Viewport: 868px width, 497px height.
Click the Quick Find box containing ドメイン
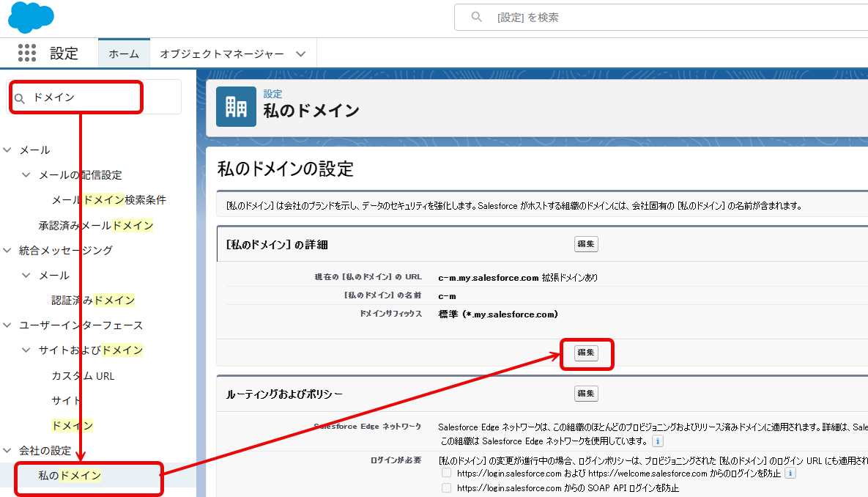click(94, 97)
